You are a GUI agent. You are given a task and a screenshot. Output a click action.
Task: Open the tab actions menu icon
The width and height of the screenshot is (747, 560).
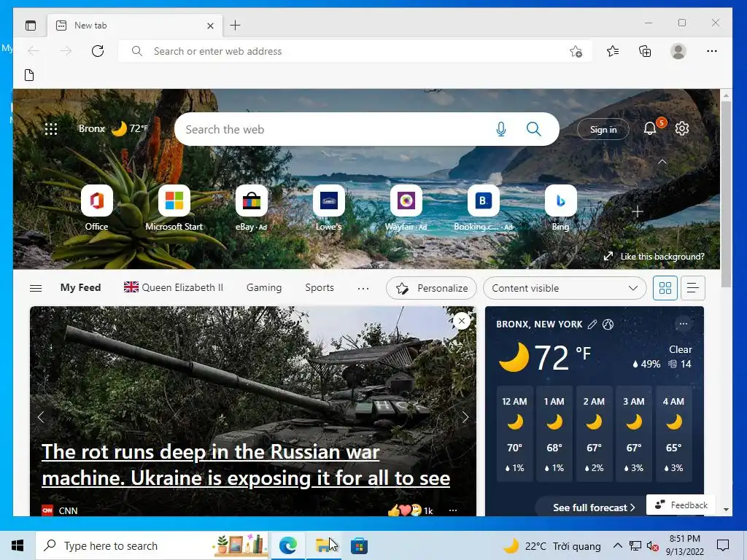point(31,26)
